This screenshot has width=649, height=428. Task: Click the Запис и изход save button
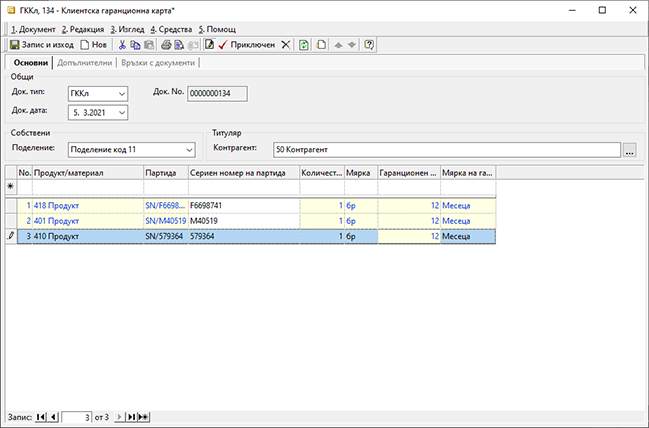click(x=42, y=45)
